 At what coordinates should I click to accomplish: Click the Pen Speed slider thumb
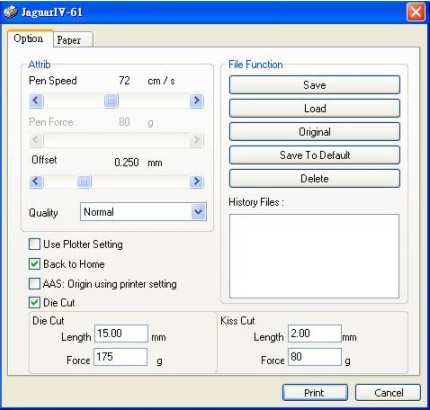[x=111, y=100]
